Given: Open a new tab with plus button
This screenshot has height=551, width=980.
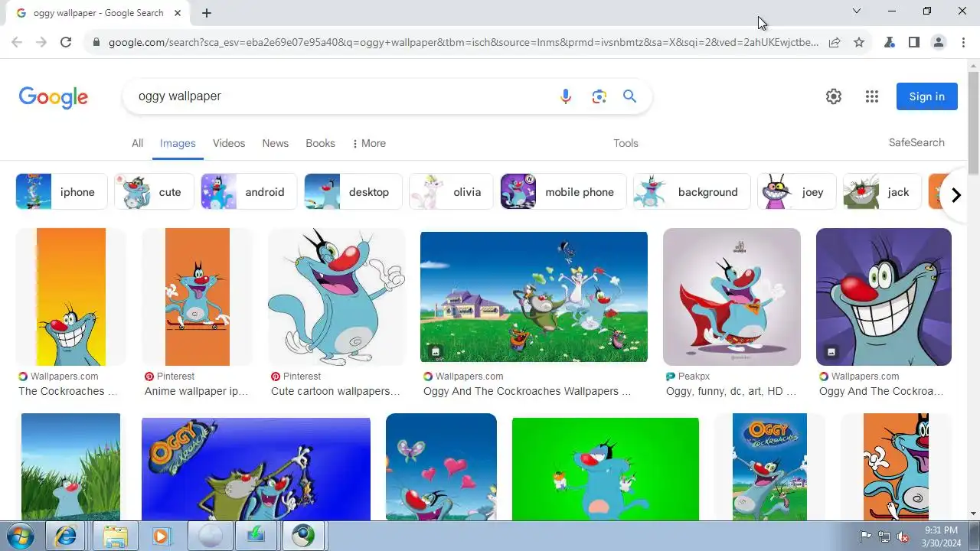Looking at the screenshot, I should point(207,12).
